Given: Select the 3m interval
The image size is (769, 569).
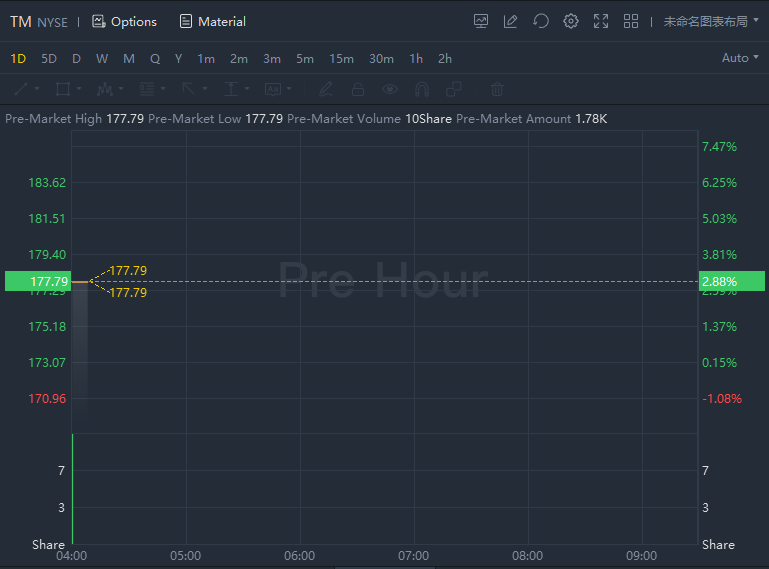Looking at the screenshot, I should 272,59.
